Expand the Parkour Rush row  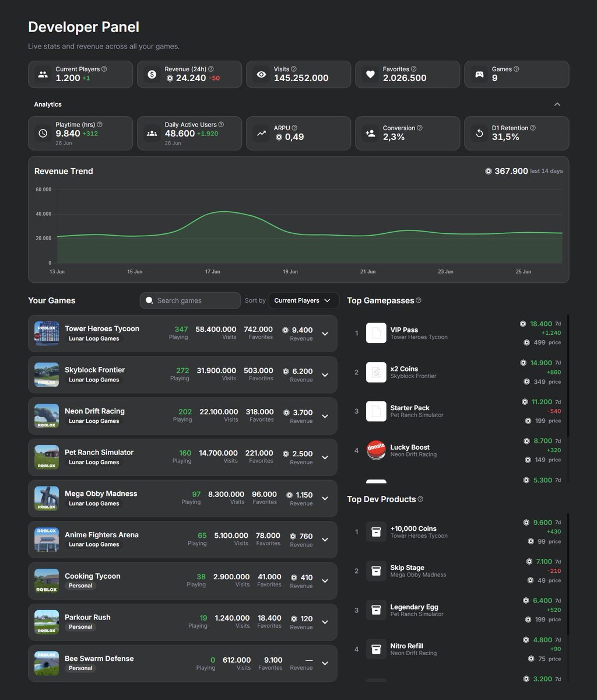(x=325, y=622)
